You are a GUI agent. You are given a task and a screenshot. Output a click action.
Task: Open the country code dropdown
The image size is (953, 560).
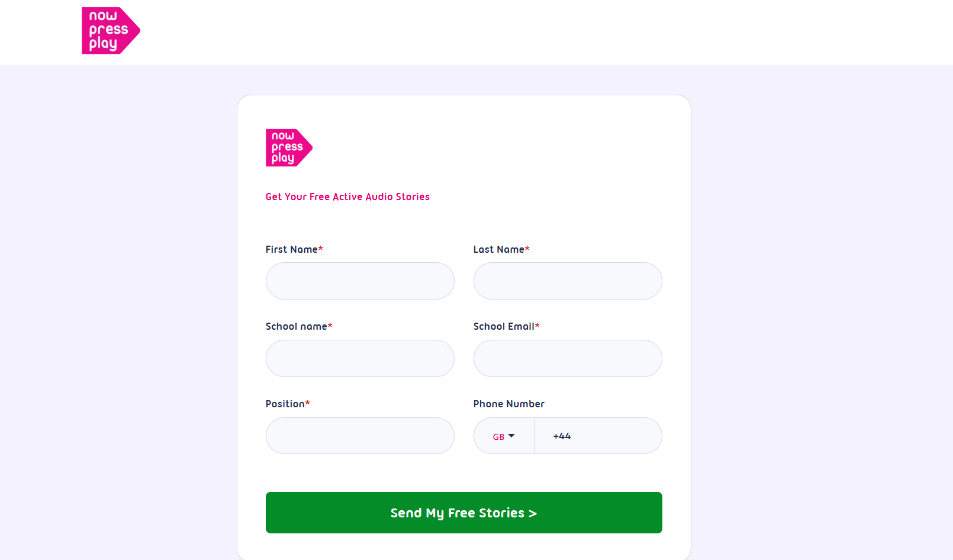tap(504, 436)
